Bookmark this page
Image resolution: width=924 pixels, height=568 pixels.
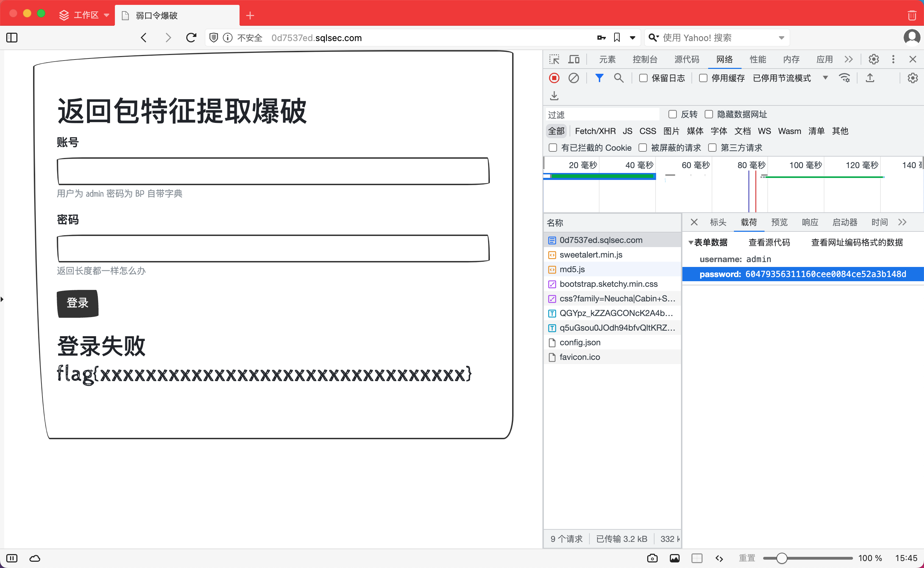pos(617,38)
